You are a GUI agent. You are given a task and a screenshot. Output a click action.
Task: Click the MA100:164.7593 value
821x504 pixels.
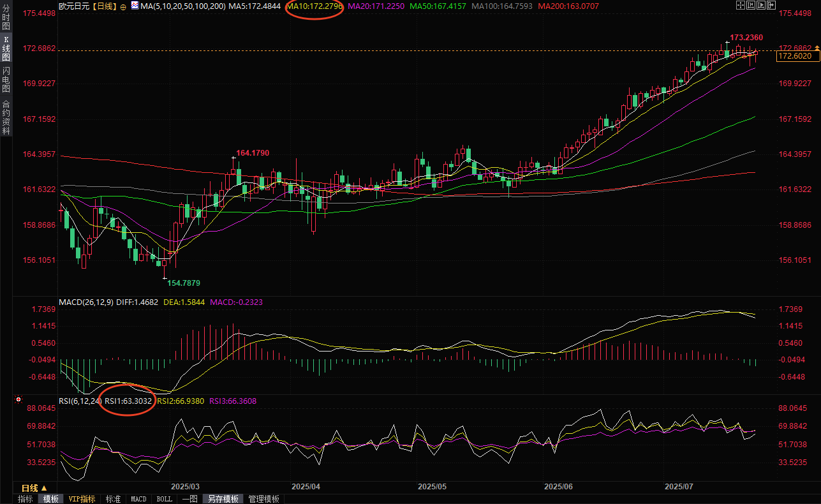[x=503, y=6]
